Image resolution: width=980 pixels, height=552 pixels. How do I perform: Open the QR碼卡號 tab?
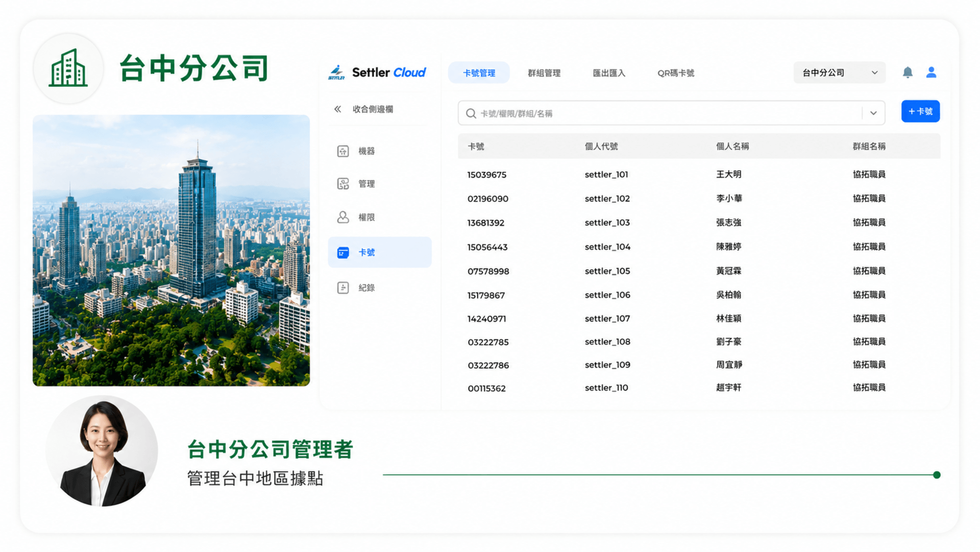coord(676,73)
